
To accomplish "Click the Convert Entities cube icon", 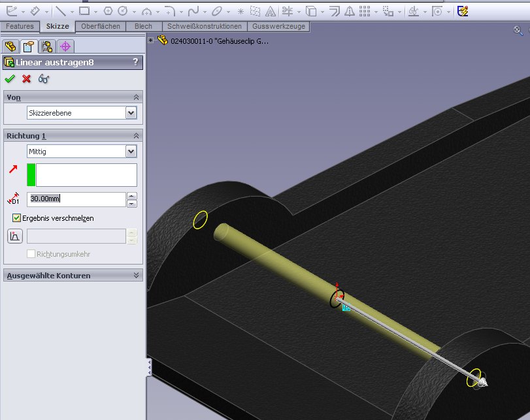I will 311,12.
